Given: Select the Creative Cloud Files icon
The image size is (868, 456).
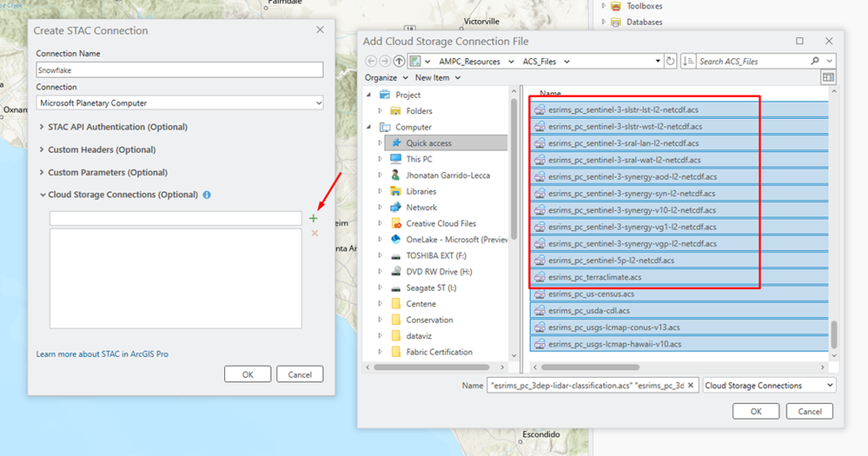Looking at the screenshot, I should pos(396,223).
